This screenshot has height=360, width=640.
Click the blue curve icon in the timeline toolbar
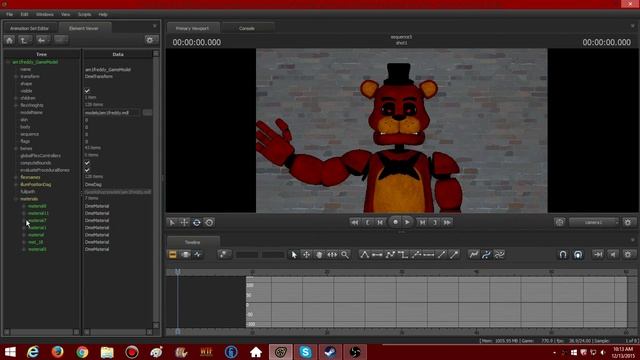pyautogui.click(x=487, y=255)
